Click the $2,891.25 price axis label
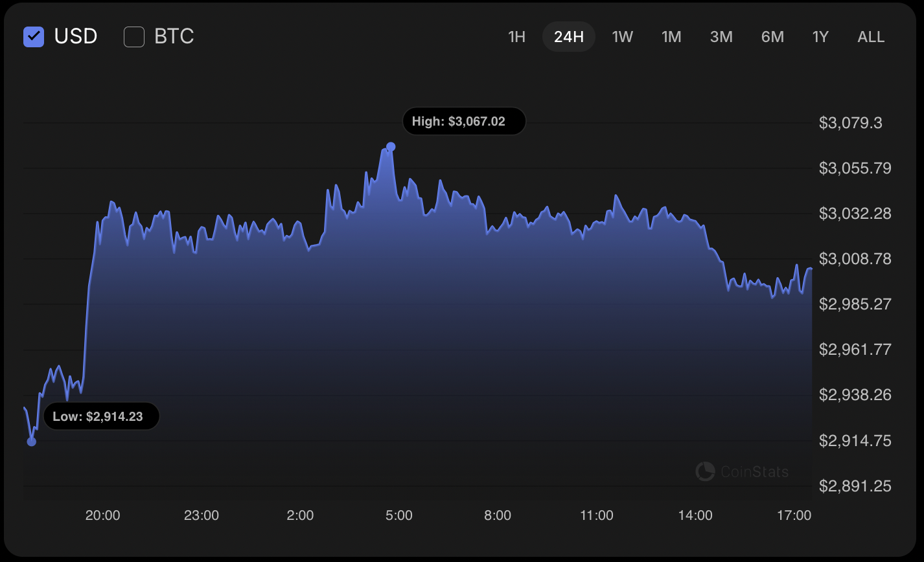 (x=855, y=486)
